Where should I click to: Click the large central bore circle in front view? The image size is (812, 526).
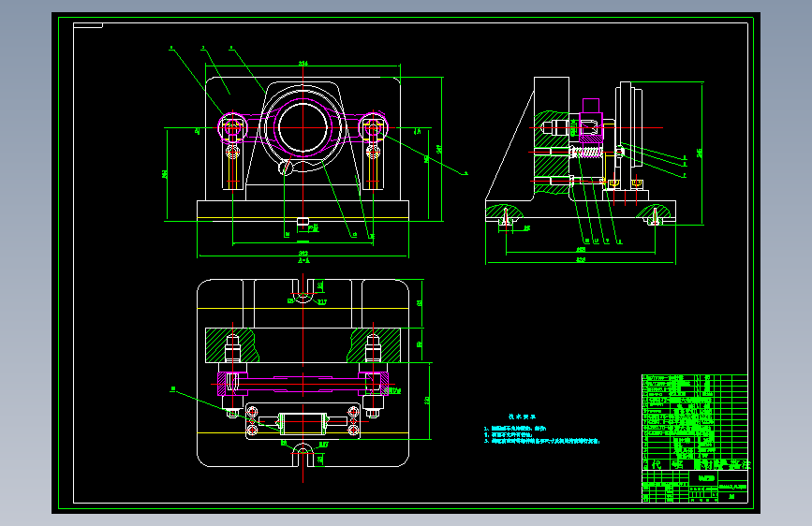point(303,127)
